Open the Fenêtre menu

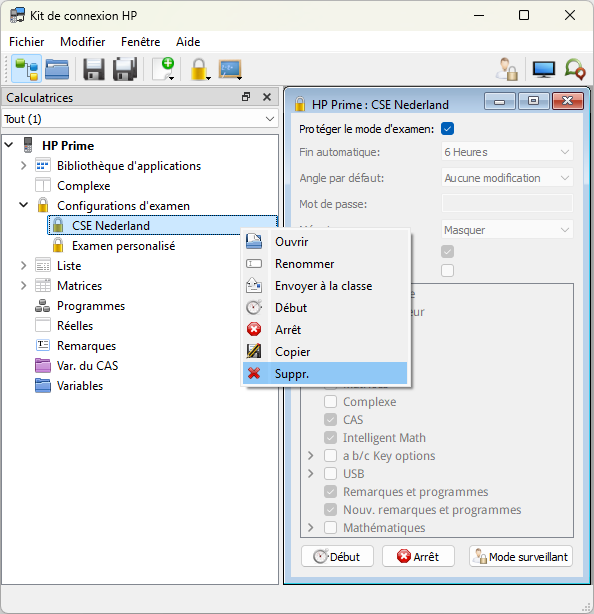(141, 42)
